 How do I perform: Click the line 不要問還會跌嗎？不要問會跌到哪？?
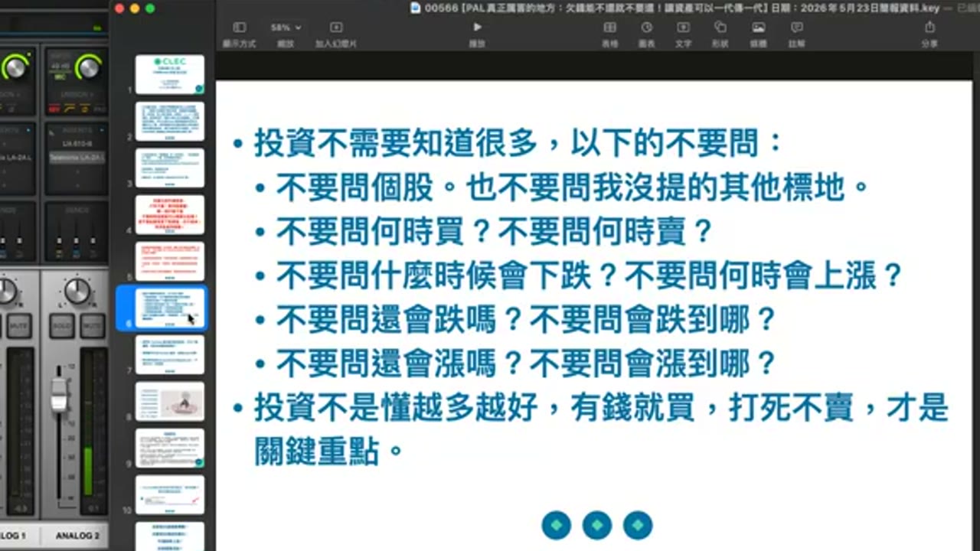527,320
